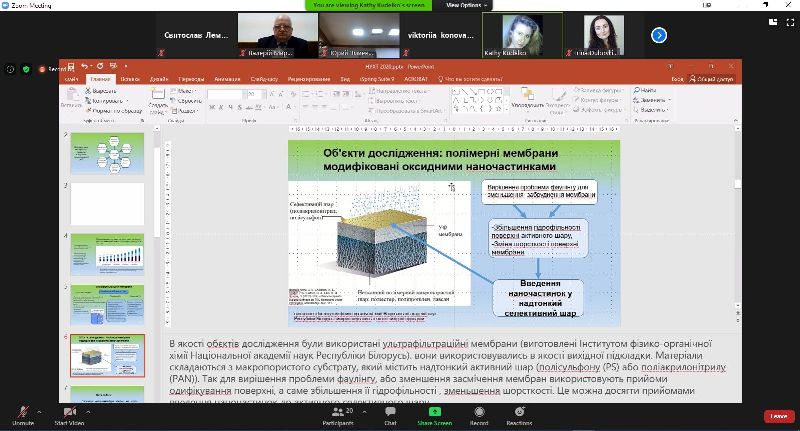Select the currently highlighted slide thumbnail
Screen dimensions: 800x431
tap(107, 355)
